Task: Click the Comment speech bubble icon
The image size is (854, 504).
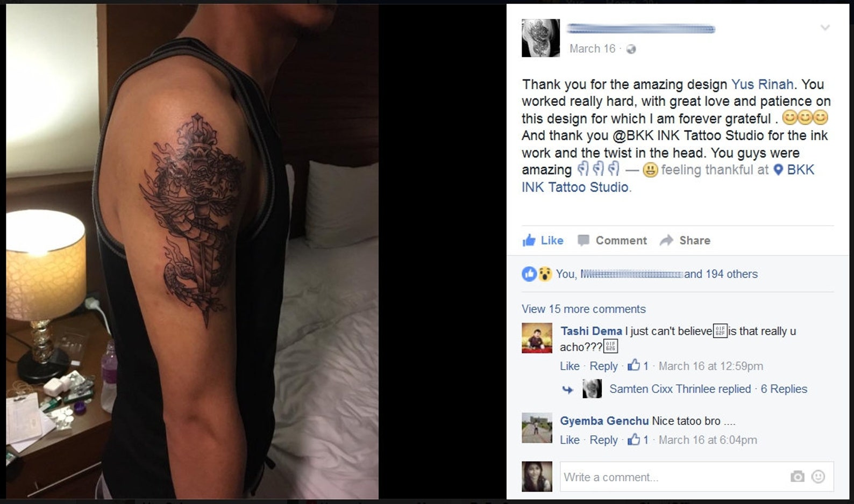Action: pyautogui.click(x=583, y=240)
